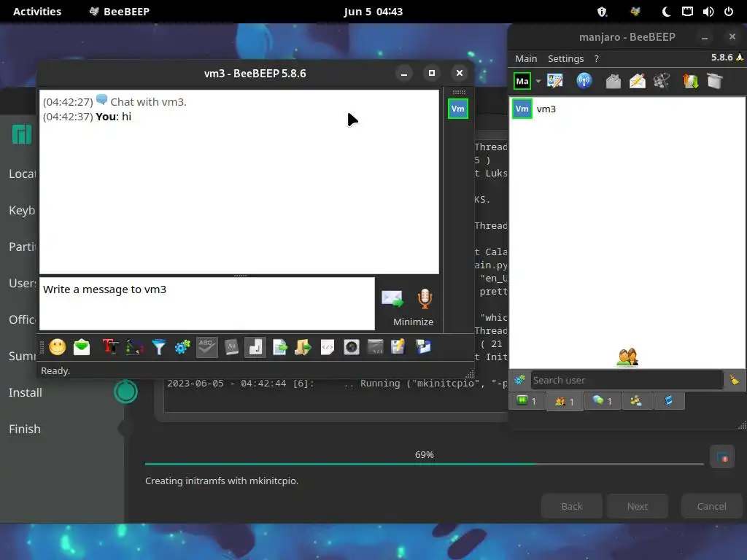Click the clock showing Jun 5 04:43

pyautogui.click(x=373, y=12)
